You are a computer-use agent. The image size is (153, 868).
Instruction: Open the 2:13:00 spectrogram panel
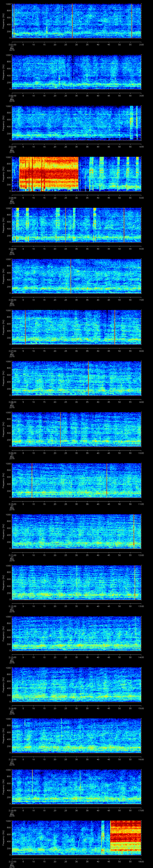click(77, 633)
